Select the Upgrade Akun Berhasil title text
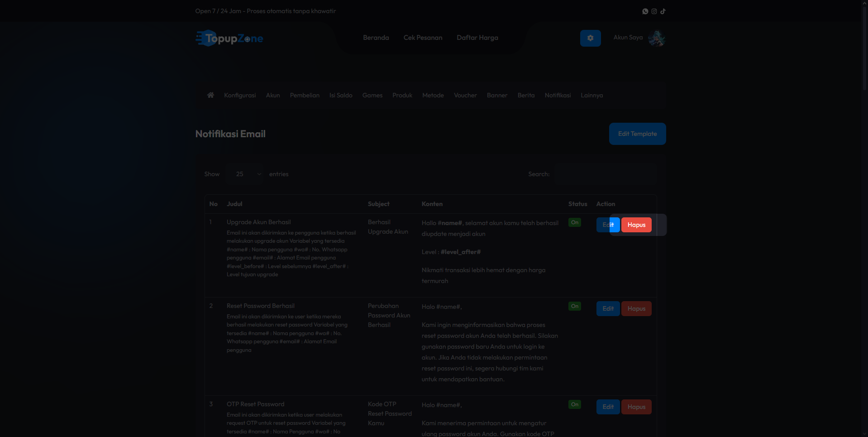 point(258,222)
